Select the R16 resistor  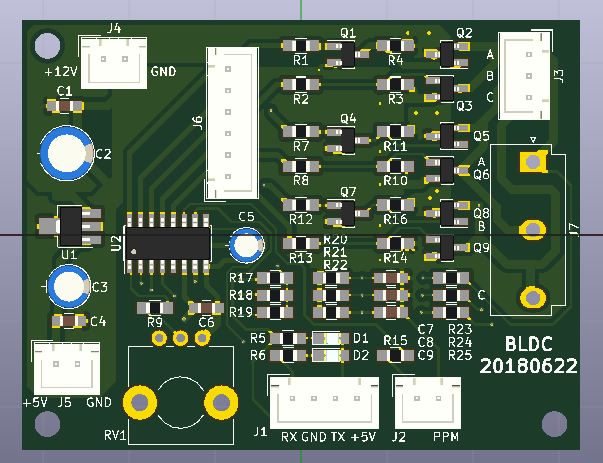tap(395, 205)
